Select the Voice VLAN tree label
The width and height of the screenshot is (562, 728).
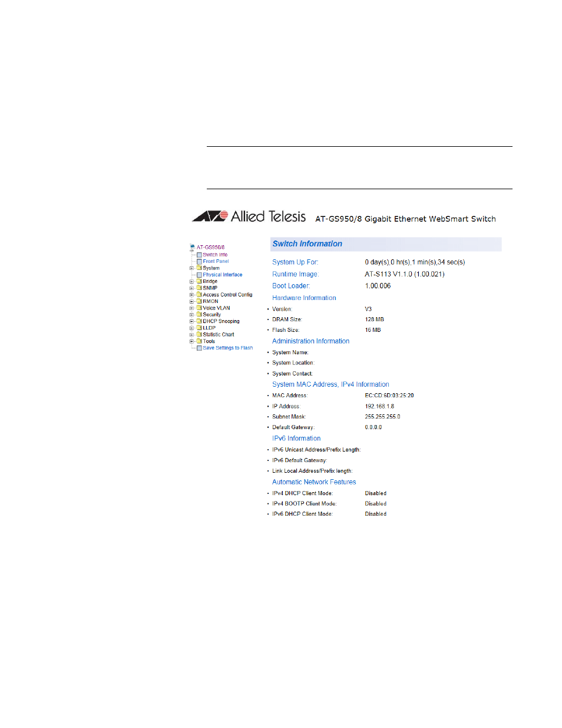(x=216, y=308)
